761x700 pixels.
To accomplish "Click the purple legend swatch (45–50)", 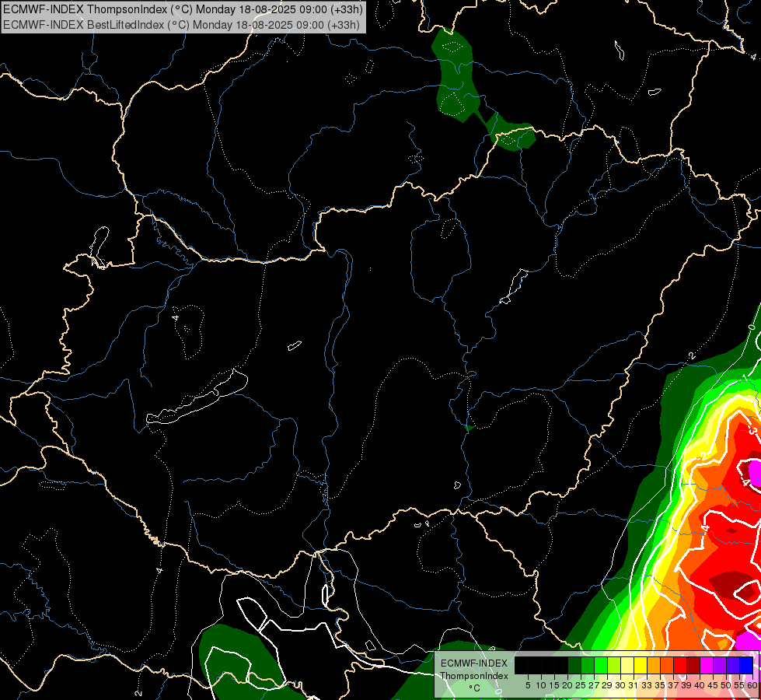I will (720, 665).
